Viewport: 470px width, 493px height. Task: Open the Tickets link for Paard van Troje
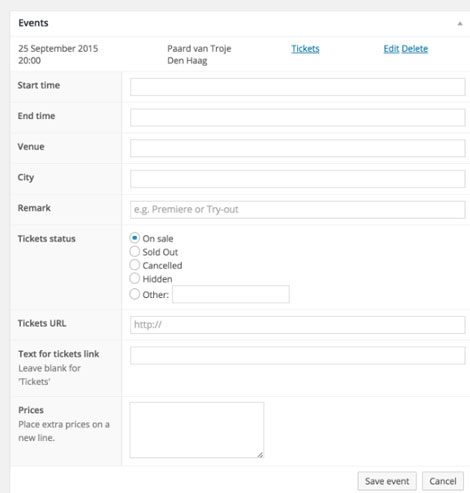tap(305, 49)
